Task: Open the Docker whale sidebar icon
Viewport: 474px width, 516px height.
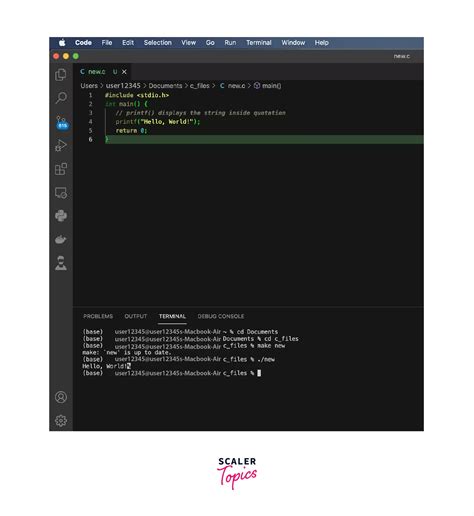Action: (x=61, y=239)
